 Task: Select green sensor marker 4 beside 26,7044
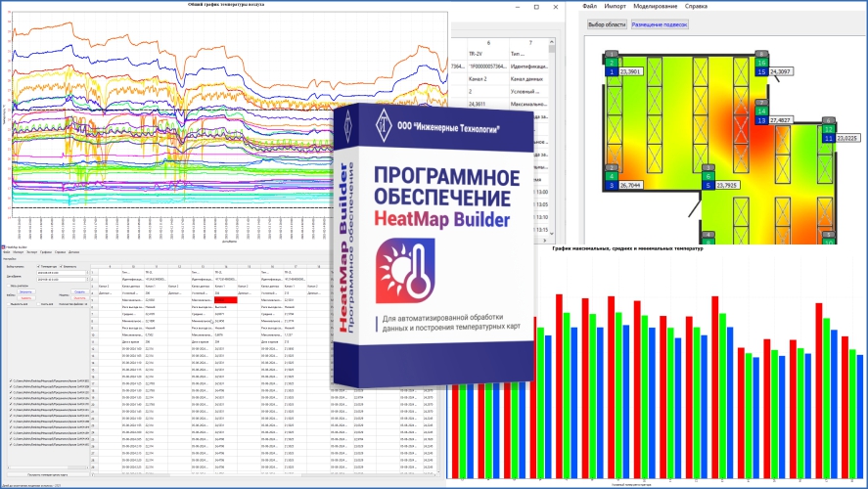[x=612, y=176]
